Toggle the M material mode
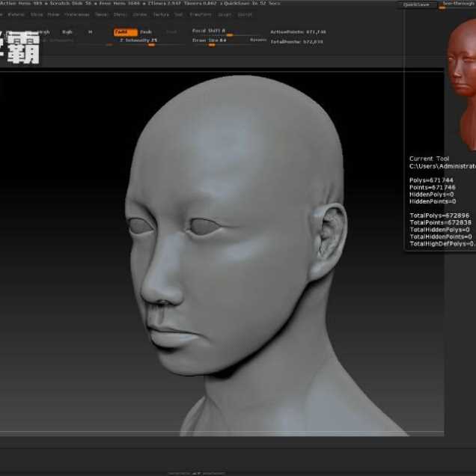The image size is (476, 476). pyautogui.click(x=90, y=32)
